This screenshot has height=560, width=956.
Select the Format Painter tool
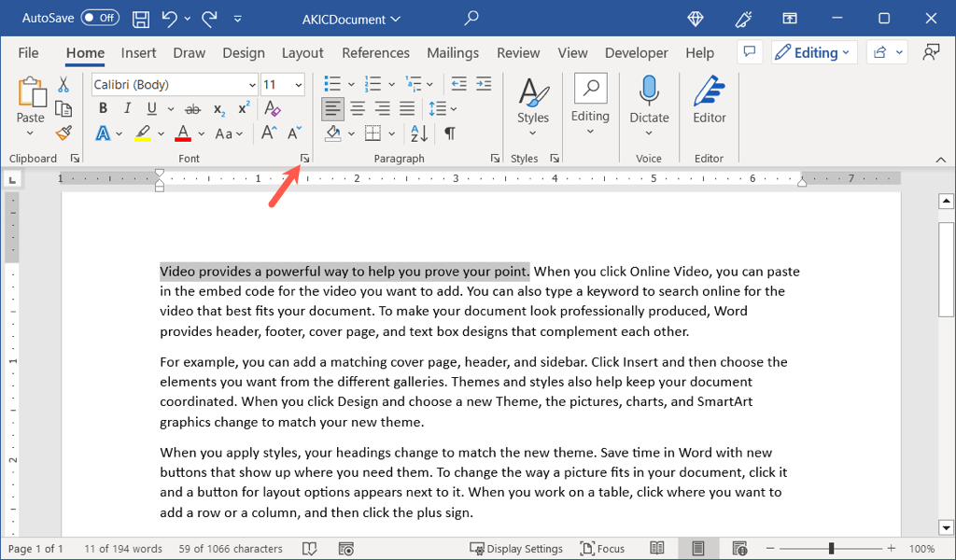point(63,133)
